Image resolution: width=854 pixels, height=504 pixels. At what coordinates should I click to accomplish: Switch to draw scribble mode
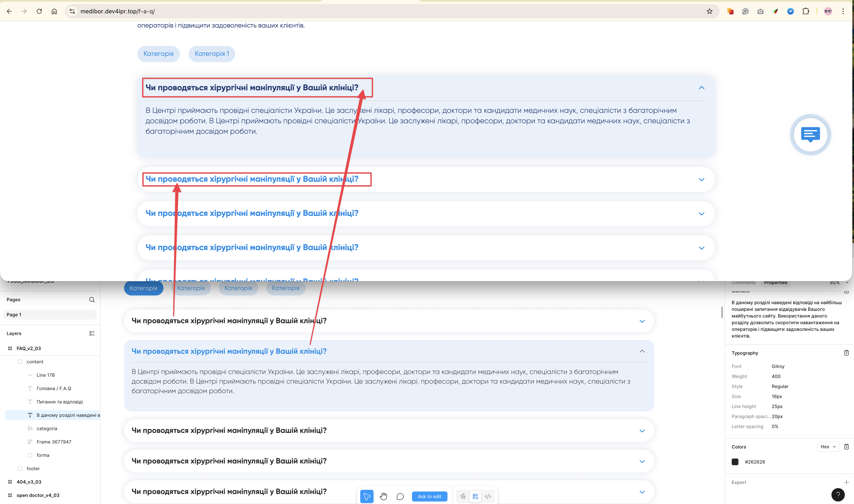463,496
